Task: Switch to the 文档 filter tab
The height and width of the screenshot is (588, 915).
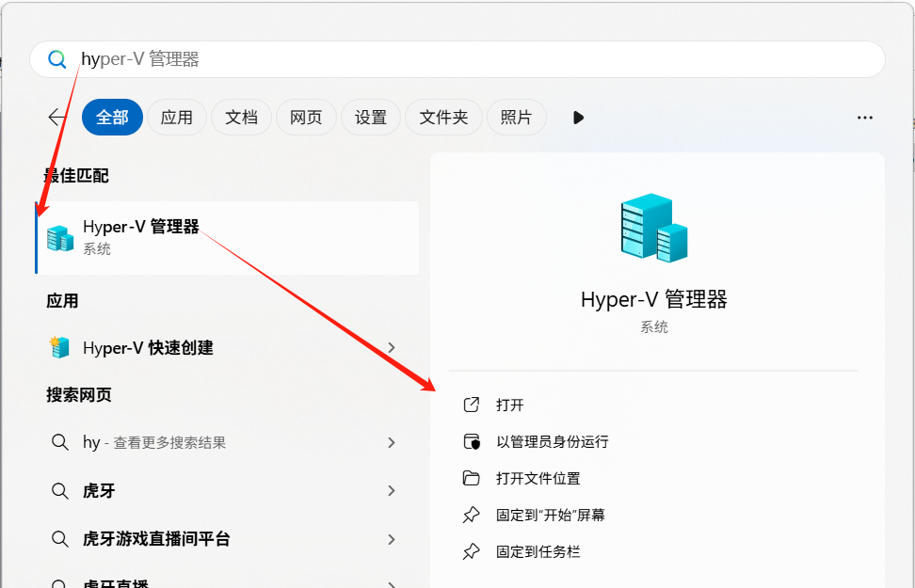Action: click(x=242, y=118)
